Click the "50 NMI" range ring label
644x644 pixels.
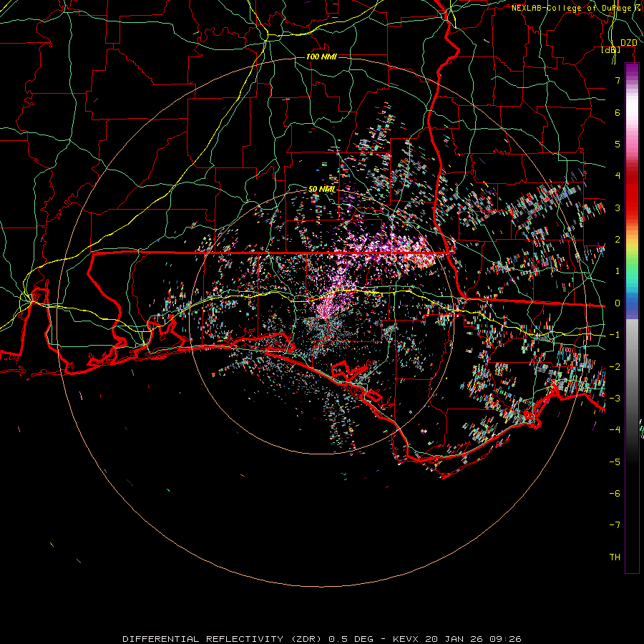tap(321, 190)
